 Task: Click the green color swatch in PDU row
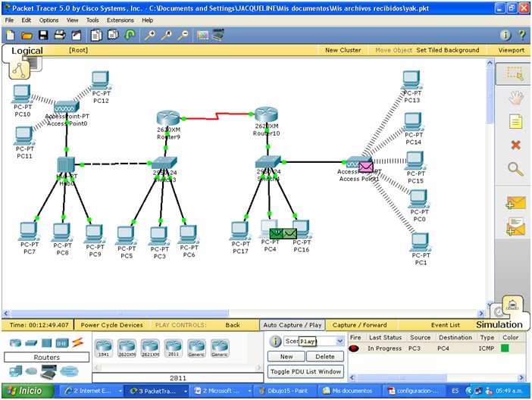pos(505,348)
